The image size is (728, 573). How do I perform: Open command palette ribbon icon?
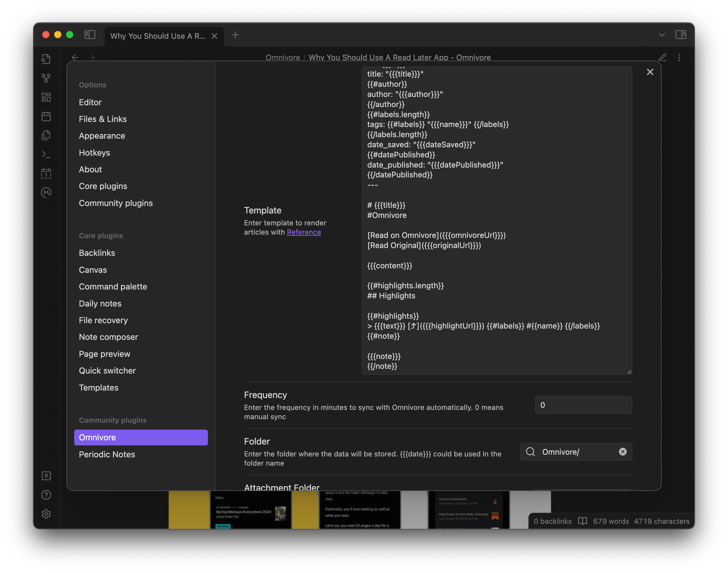[46, 154]
